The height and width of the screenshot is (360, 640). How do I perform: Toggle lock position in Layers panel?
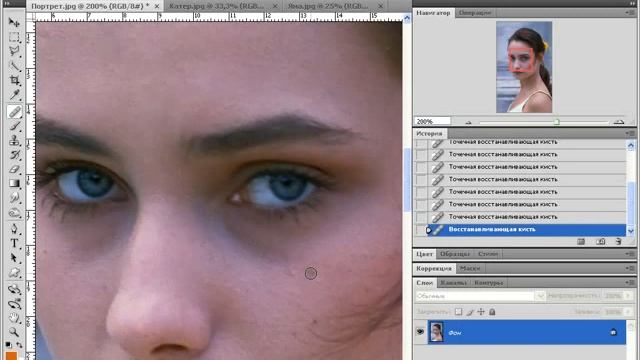point(481,312)
